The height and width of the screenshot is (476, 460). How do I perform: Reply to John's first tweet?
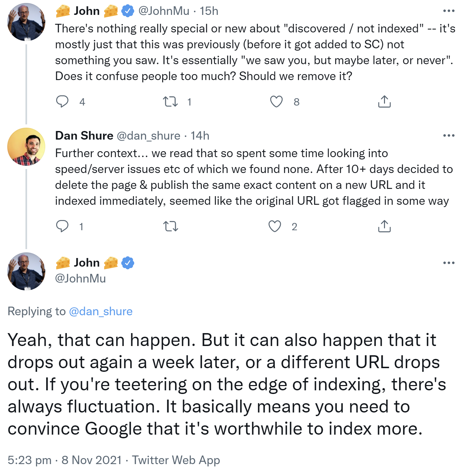tap(63, 102)
